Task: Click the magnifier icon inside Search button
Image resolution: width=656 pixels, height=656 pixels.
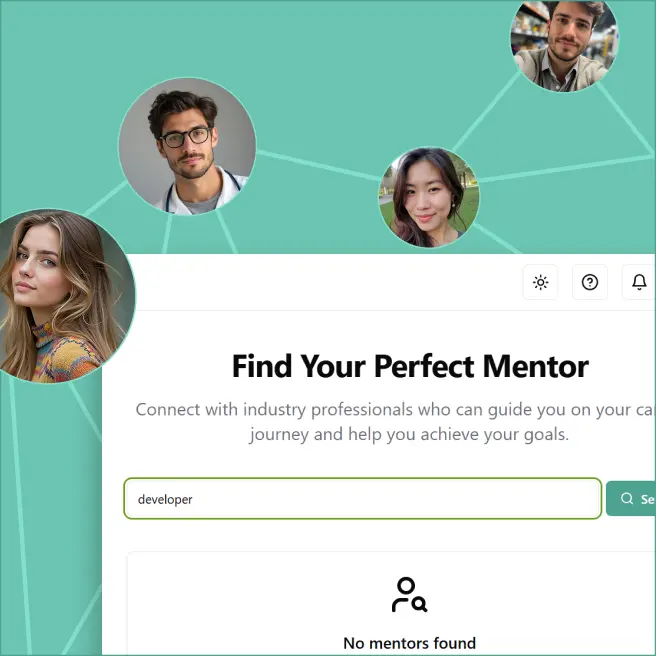Action: point(626,498)
